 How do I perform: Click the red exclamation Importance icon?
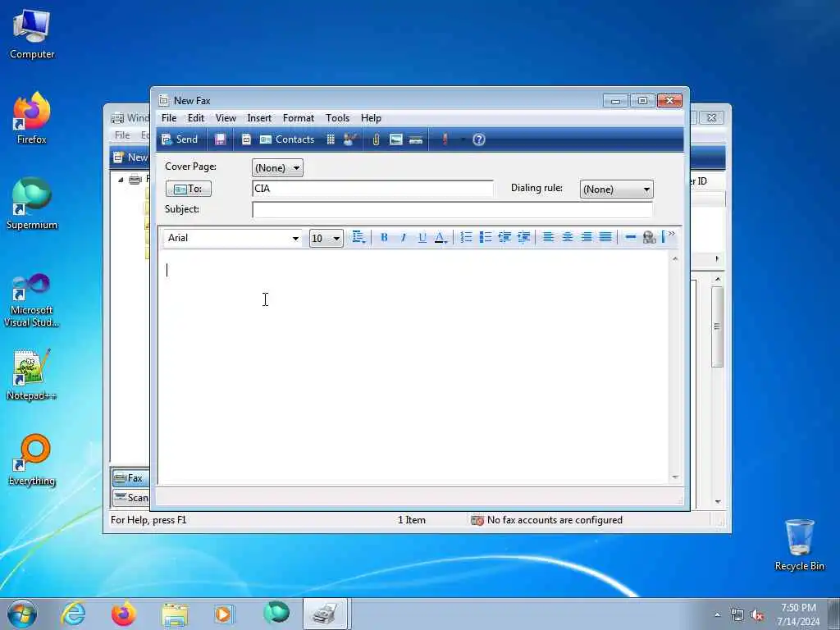click(x=445, y=139)
